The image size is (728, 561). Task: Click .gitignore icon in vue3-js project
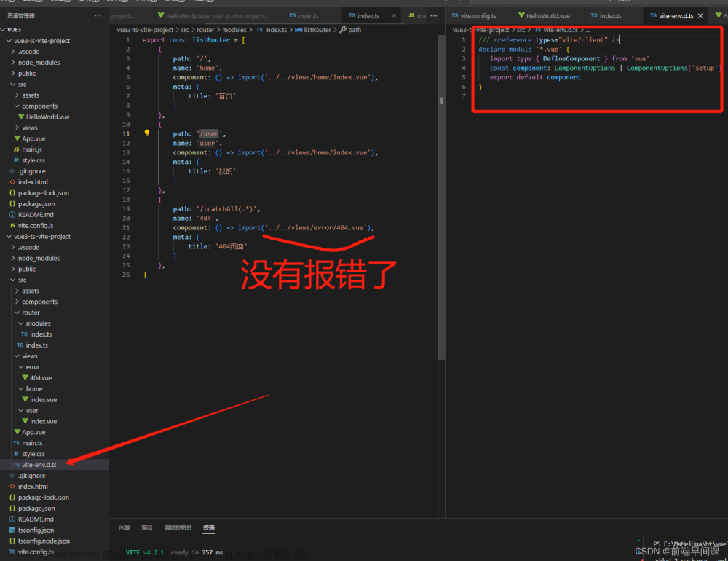point(12,171)
